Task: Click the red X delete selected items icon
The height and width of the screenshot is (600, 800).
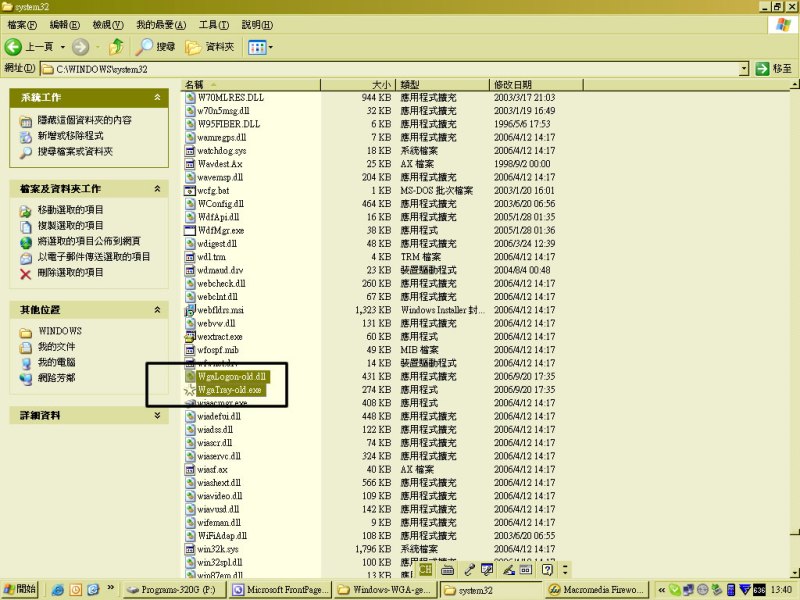Action: [x=26, y=273]
